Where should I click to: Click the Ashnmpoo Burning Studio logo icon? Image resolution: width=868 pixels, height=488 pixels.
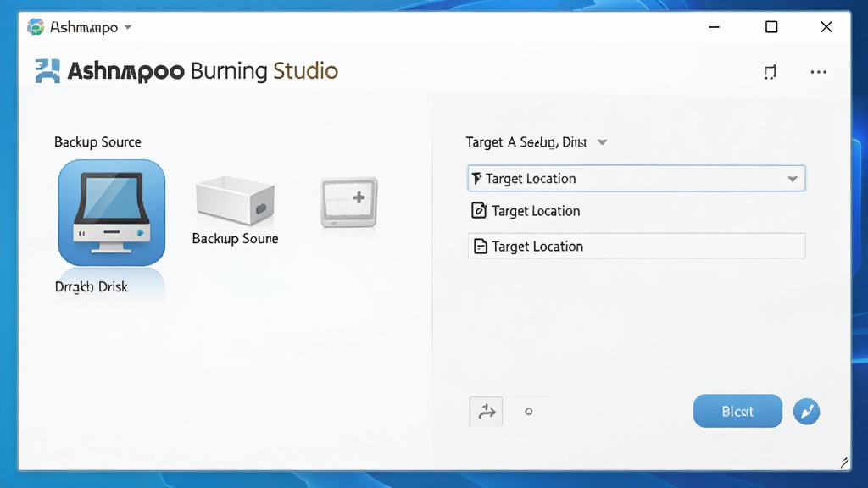pyautogui.click(x=47, y=71)
